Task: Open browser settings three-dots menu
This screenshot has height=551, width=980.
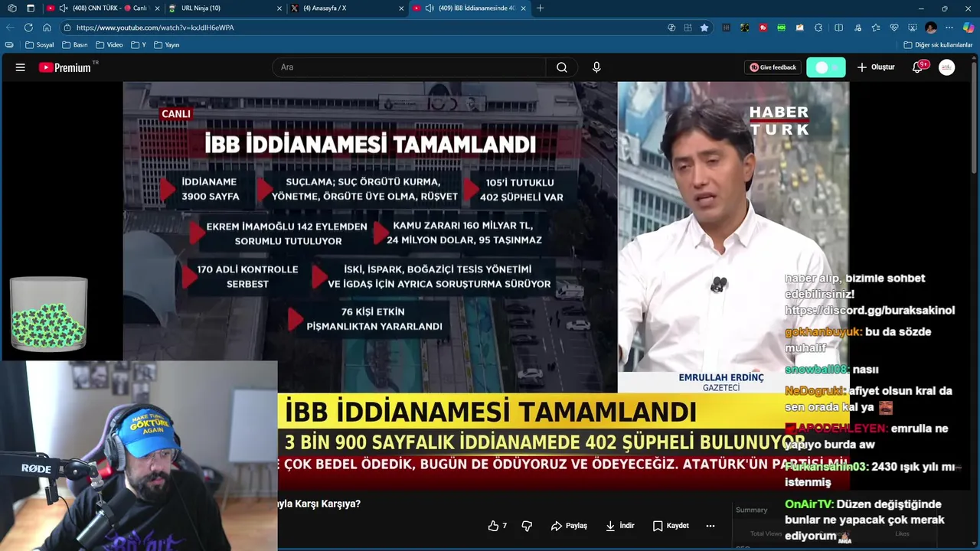Action: [x=949, y=28]
